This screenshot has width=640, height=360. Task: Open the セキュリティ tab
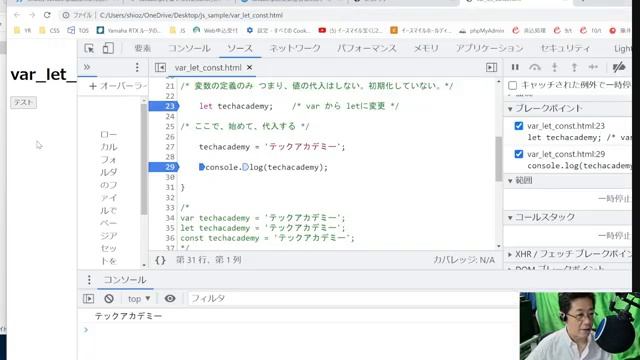565,49
